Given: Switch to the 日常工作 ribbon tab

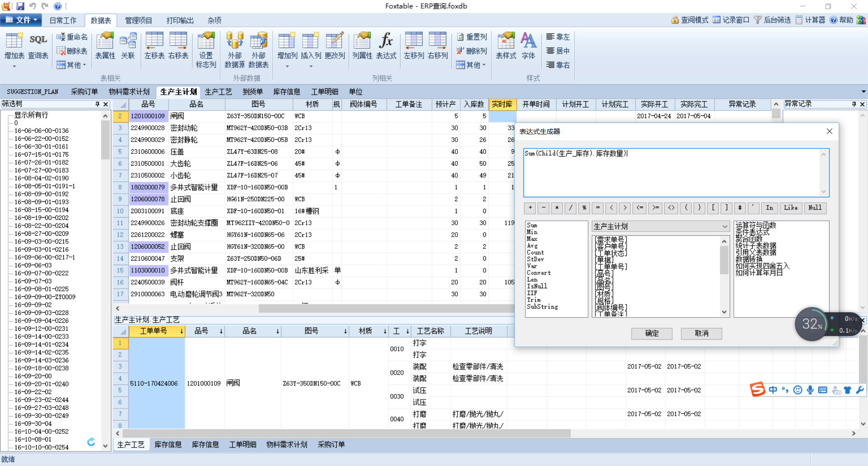Looking at the screenshot, I should tap(63, 20).
